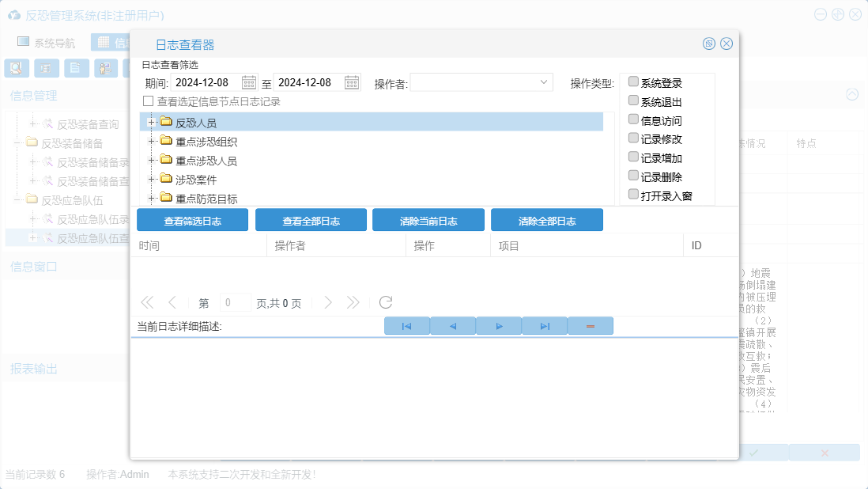Viewport: 868px width, 489px height.
Task: Open the start date calendar picker
Action: pos(249,83)
